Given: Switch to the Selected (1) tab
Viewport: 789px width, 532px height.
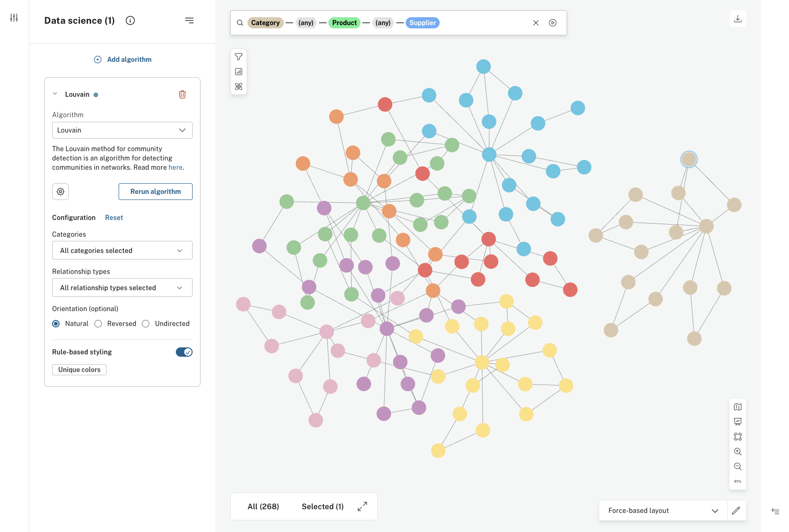Looking at the screenshot, I should pos(322,506).
